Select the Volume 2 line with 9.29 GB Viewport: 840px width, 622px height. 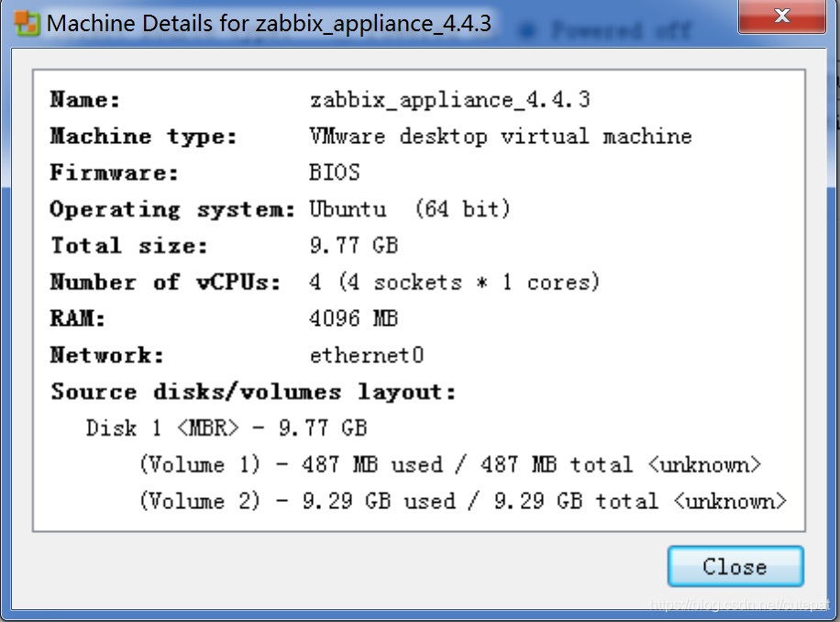click(463, 501)
